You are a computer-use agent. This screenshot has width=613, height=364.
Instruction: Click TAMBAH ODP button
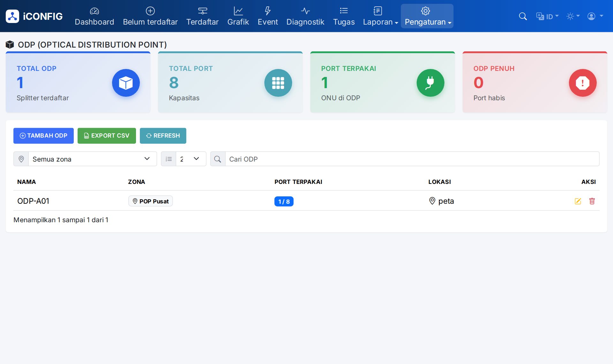[43, 136]
